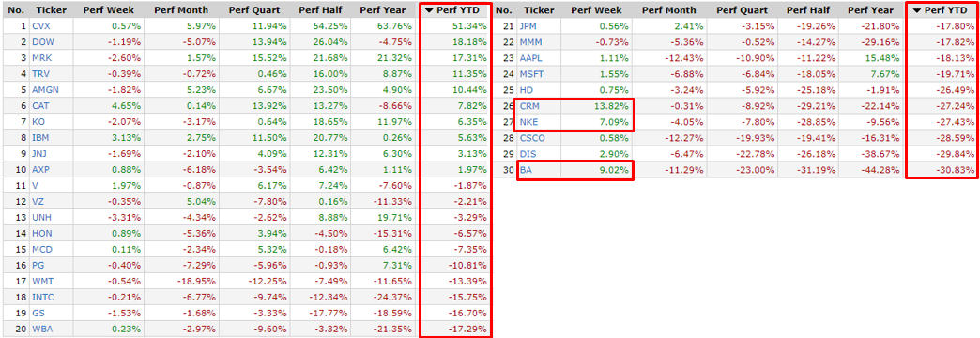
Task: Click the Ticker column header in left table
Action: point(52,10)
